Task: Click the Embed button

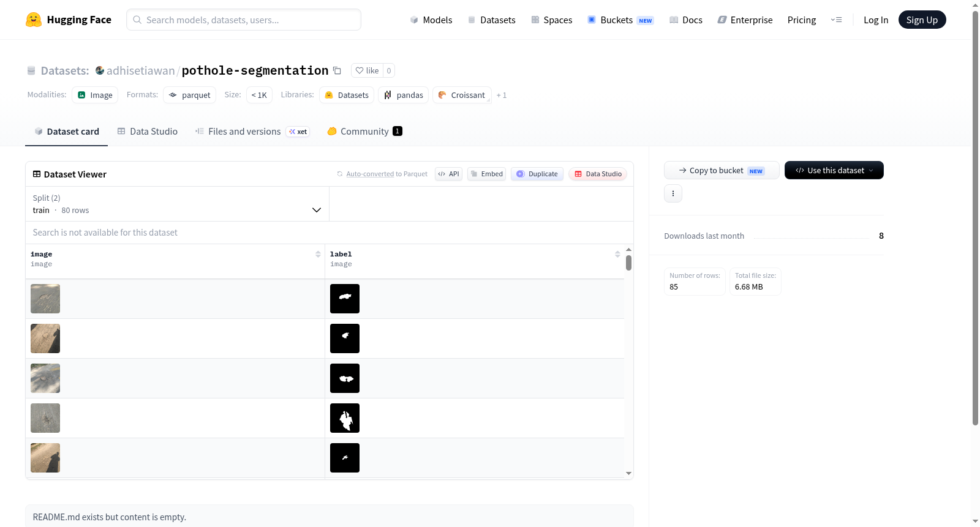Action: pyautogui.click(x=487, y=174)
